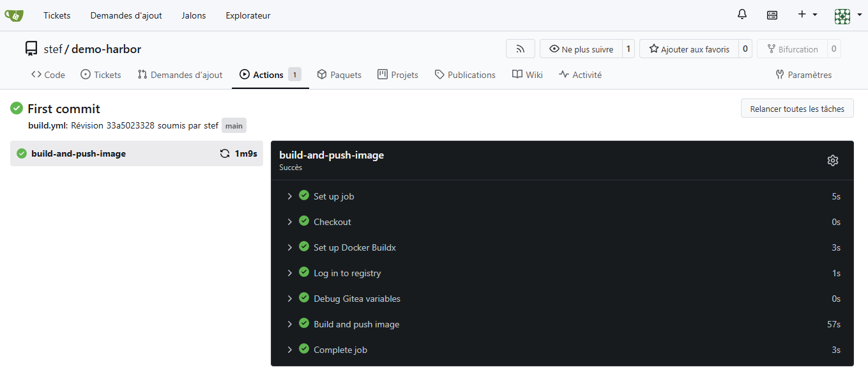The image size is (868, 390).
Task: Open the job log settings gear
Action: pos(832,160)
